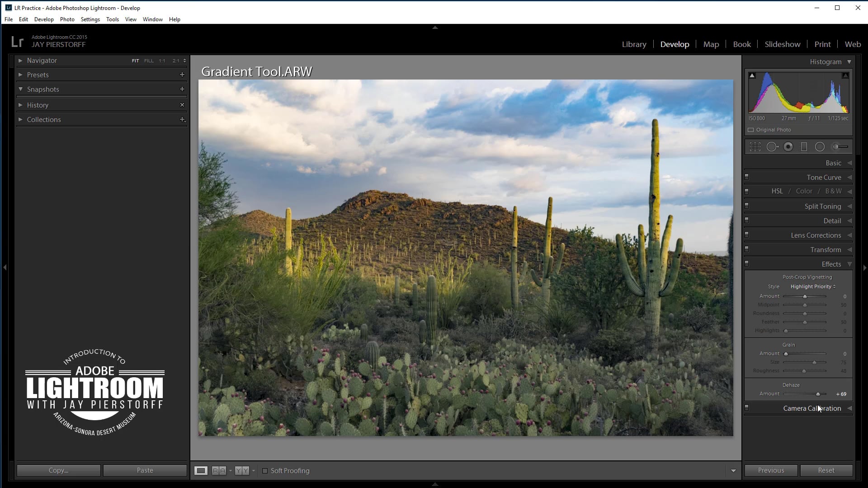Image resolution: width=868 pixels, height=488 pixels.
Task: Add a new snapshot with plus icon
Action: (x=182, y=89)
